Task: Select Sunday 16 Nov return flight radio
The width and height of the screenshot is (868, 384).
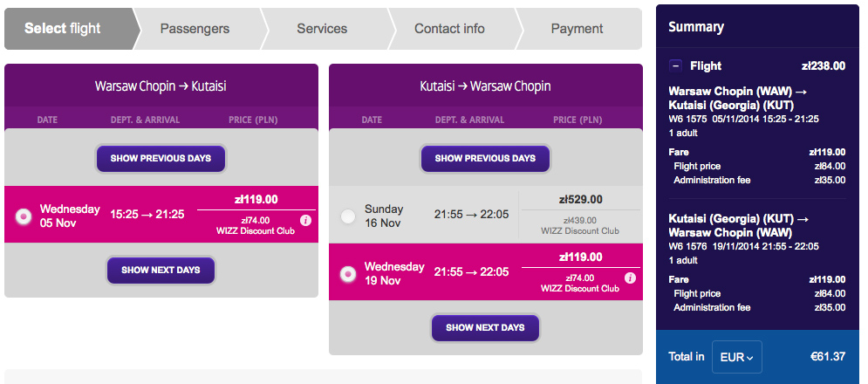Action: coord(348,216)
